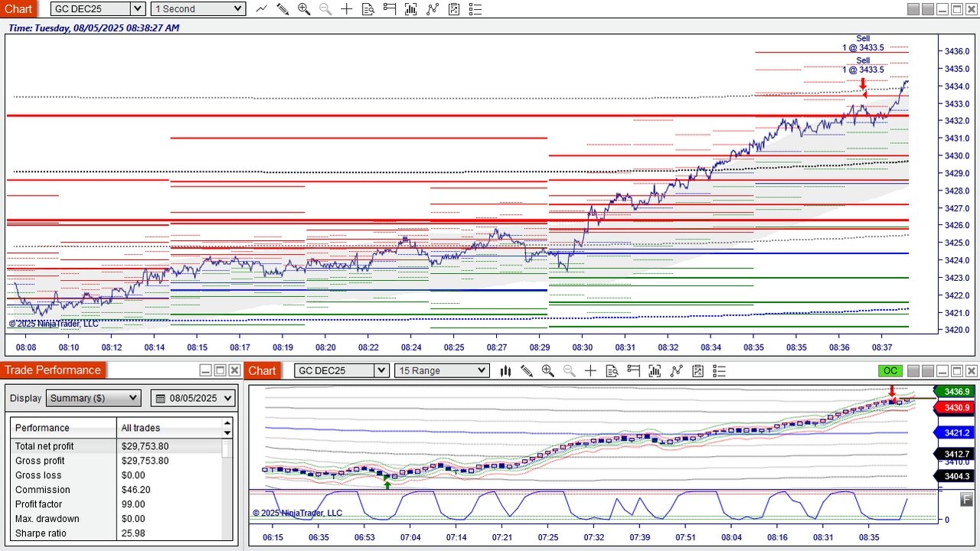
Task: Restore down the Trade Performance window
Action: coord(220,370)
